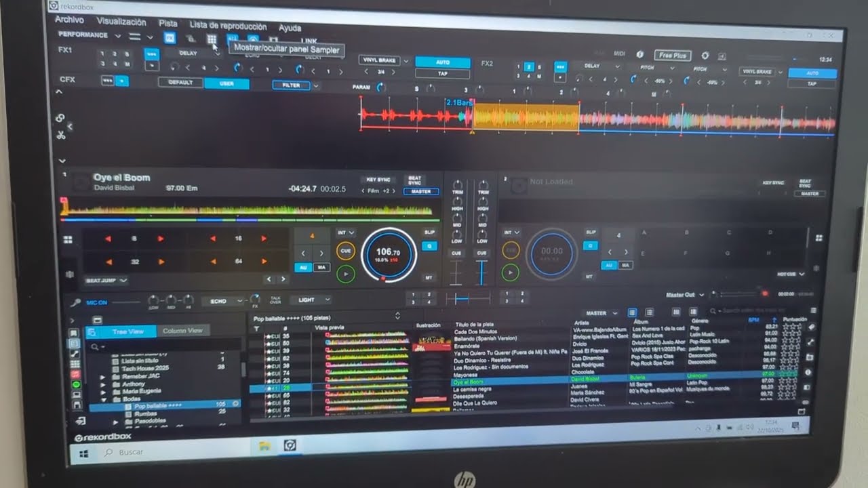The width and height of the screenshot is (868, 488).
Task: Expand the waveform panel with down chevron
Action: (x=62, y=161)
